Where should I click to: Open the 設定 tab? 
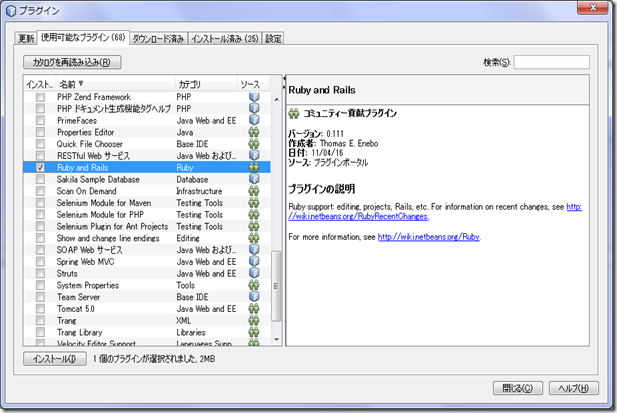coord(273,39)
